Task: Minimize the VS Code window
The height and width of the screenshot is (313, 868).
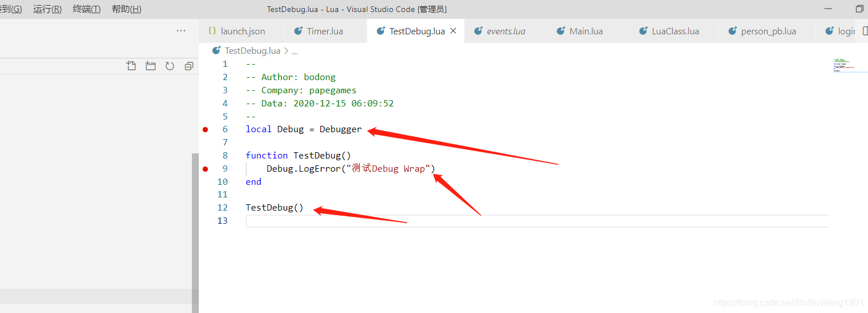Action: (x=828, y=9)
